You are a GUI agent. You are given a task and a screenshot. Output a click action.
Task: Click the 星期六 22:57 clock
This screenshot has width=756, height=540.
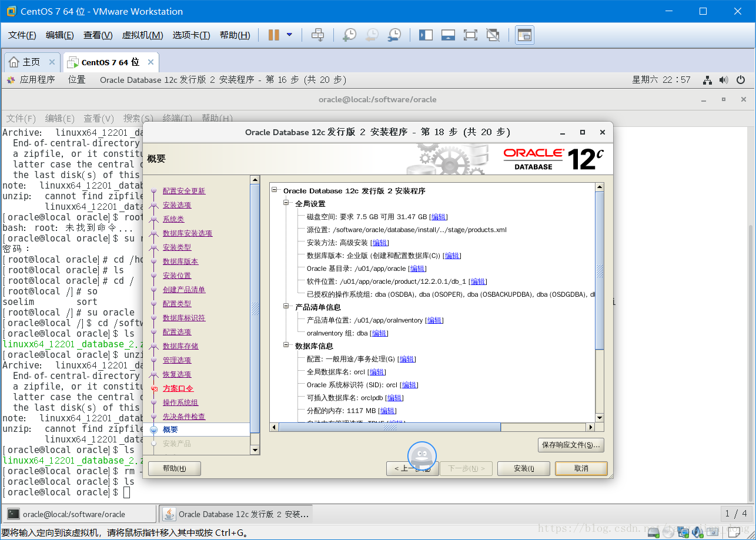[x=661, y=80]
